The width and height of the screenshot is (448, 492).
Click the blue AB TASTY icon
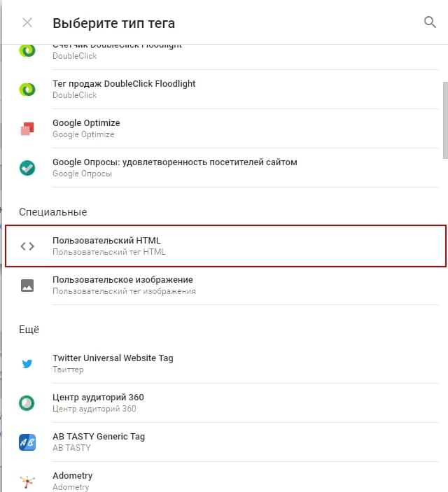[x=27, y=442]
